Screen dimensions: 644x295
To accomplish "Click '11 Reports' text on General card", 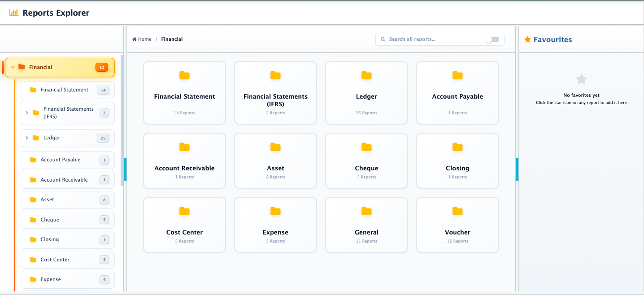I will point(366,241).
